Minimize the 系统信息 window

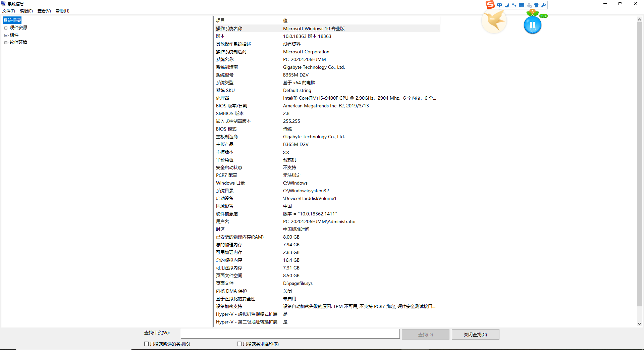click(x=605, y=4)
